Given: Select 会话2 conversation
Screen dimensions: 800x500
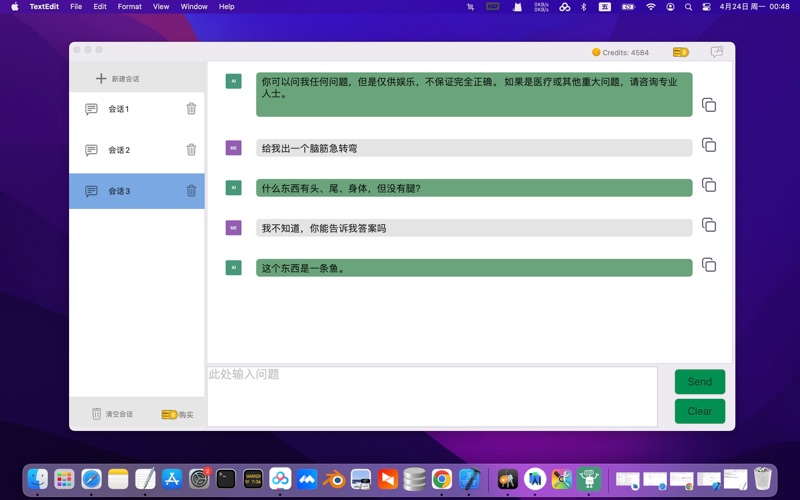Looking at the screenshot, I should (x=119, y=150).
